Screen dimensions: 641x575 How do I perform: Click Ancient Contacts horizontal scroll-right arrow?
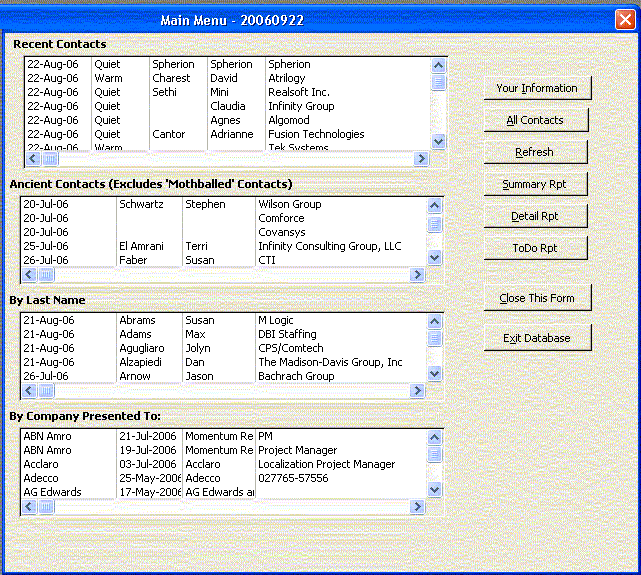click(x=417, y=275)
